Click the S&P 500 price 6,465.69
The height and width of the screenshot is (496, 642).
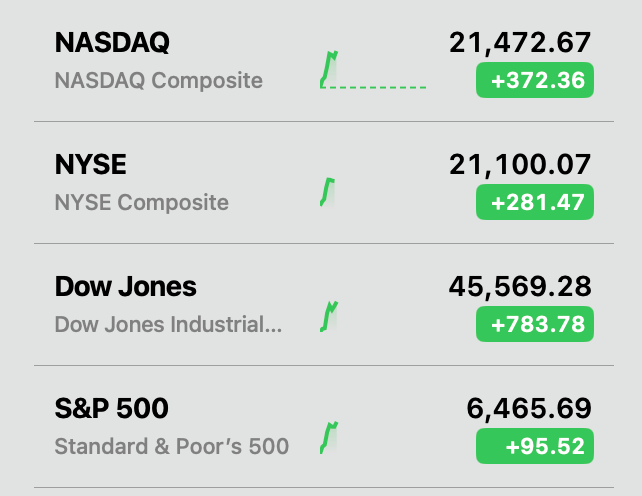pos(529,409)
